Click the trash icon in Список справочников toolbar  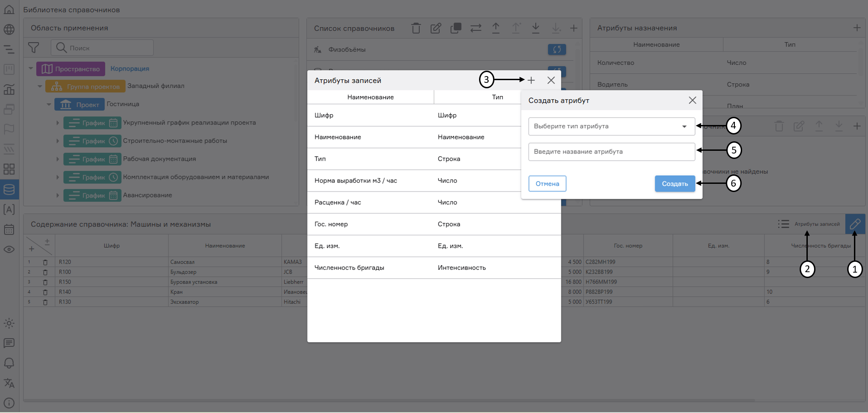pos(416,28)
